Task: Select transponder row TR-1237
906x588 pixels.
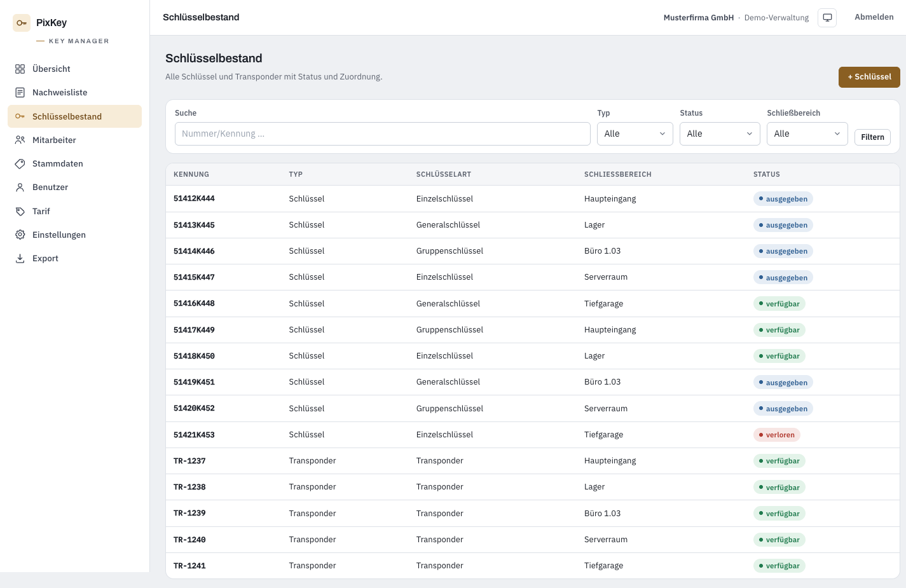Action: (533, 461)
